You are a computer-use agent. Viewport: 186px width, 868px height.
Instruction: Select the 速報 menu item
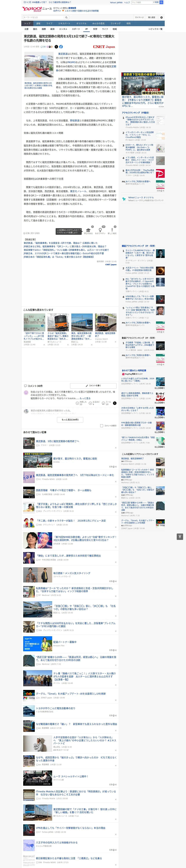[38, 24]
